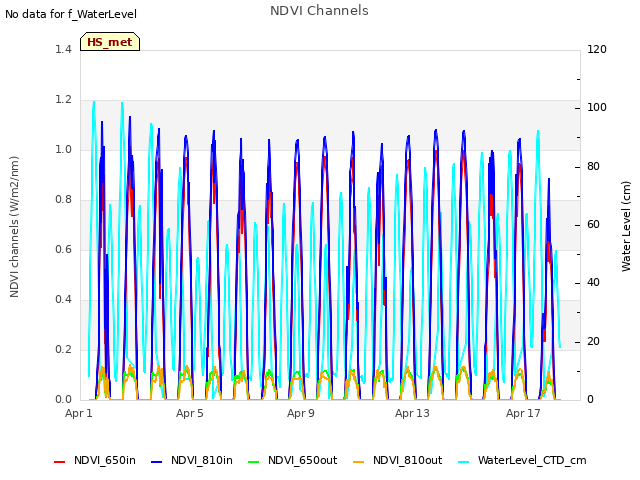Click the 1.4 tick on left axis
The image size is (640, 480).
point(63,49)
